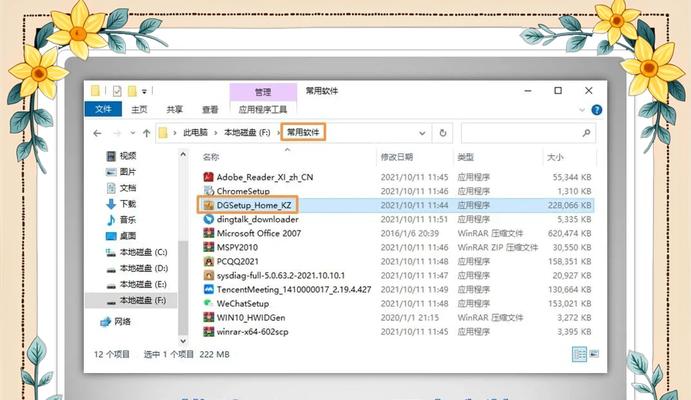Click the TencentMeeting installer icon
Image resolution: width=691 pixels, height=400 pixels.
pyautogui.click(x=208, y=289)
